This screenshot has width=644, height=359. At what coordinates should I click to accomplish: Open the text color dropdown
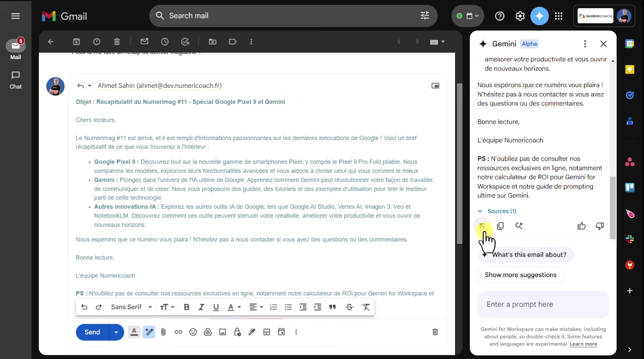(x=234, y=307)
